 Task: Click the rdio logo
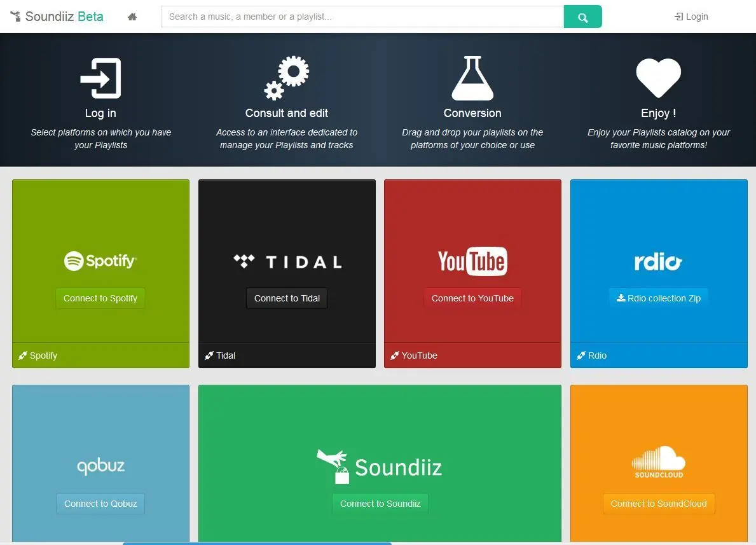[x=659, y=262]
